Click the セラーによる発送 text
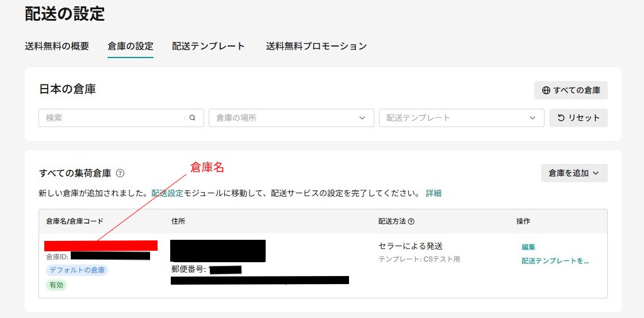This screenshot has height=318, width=644. (x=411, y=247)
